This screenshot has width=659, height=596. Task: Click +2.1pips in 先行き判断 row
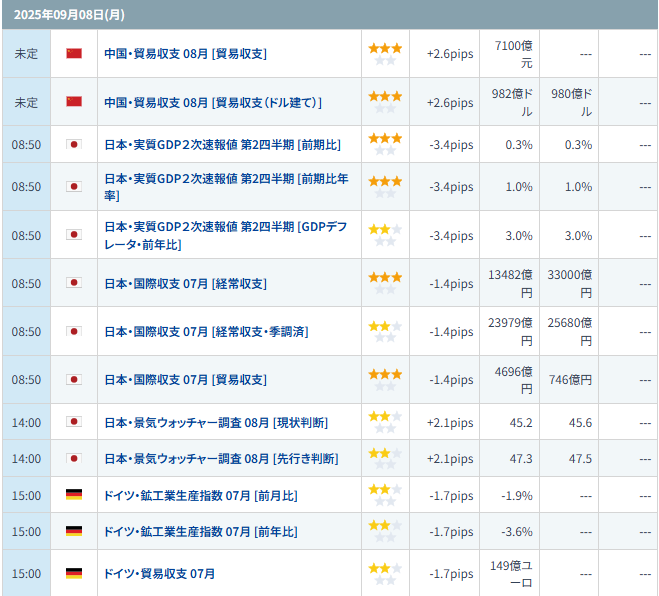(450, 459)
